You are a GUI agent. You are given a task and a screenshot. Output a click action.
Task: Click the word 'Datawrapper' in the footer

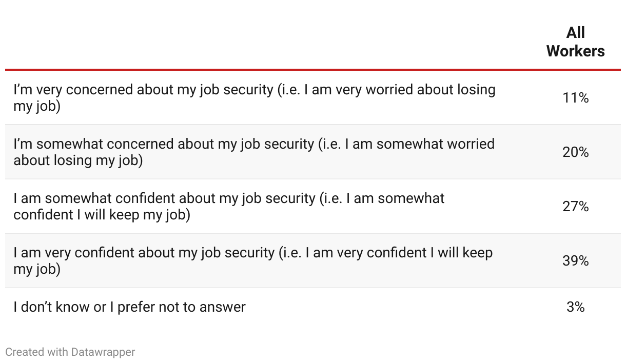[x=103, y=352]
